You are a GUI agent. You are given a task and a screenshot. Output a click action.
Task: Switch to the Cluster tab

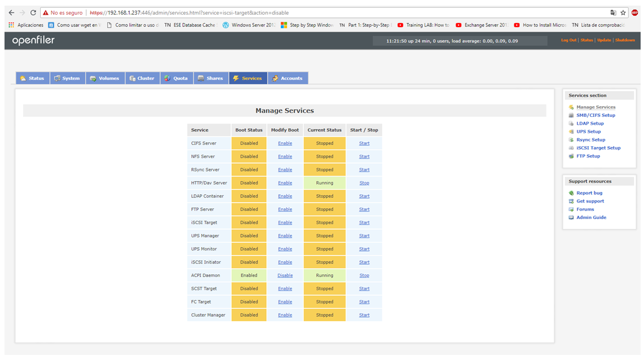(143, 78)
